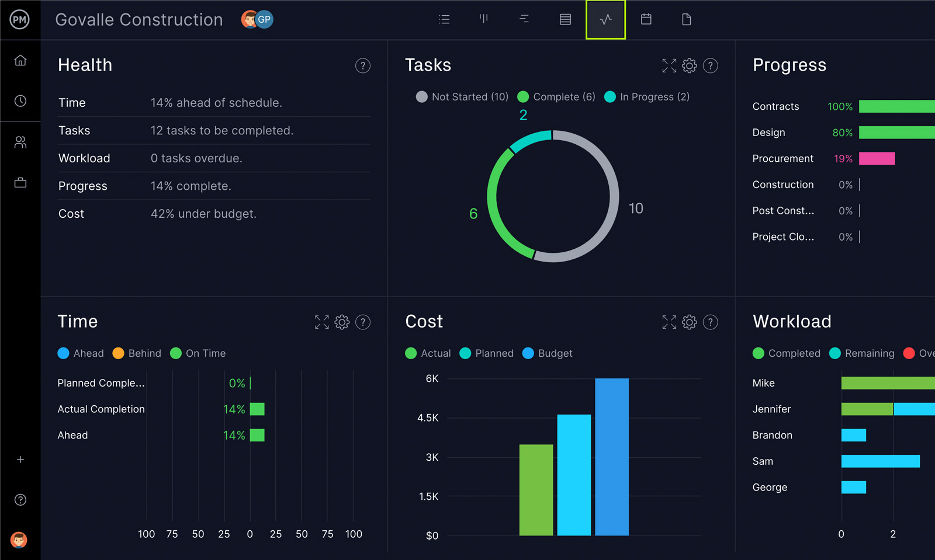Screen dimensions: 935x560
Task: Toggle the Planned legend in Cost chart
Action: 486,353
